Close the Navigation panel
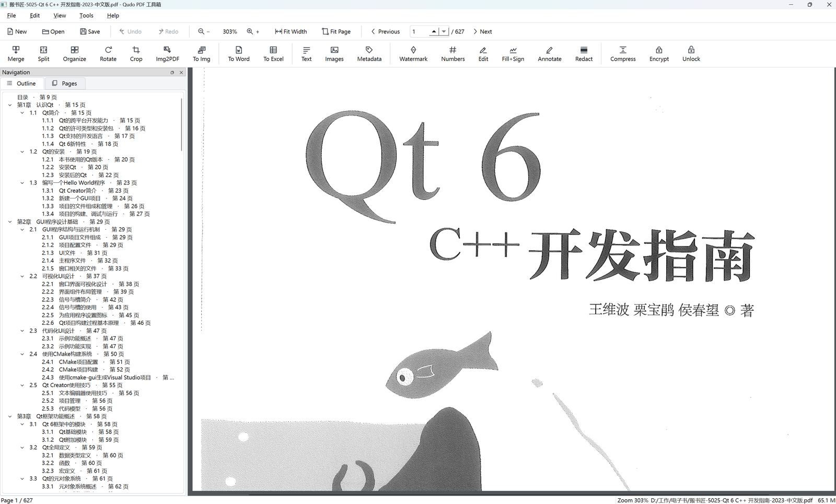Image resolution: width=836 pixels, height=504 pixels. (181, 73)
